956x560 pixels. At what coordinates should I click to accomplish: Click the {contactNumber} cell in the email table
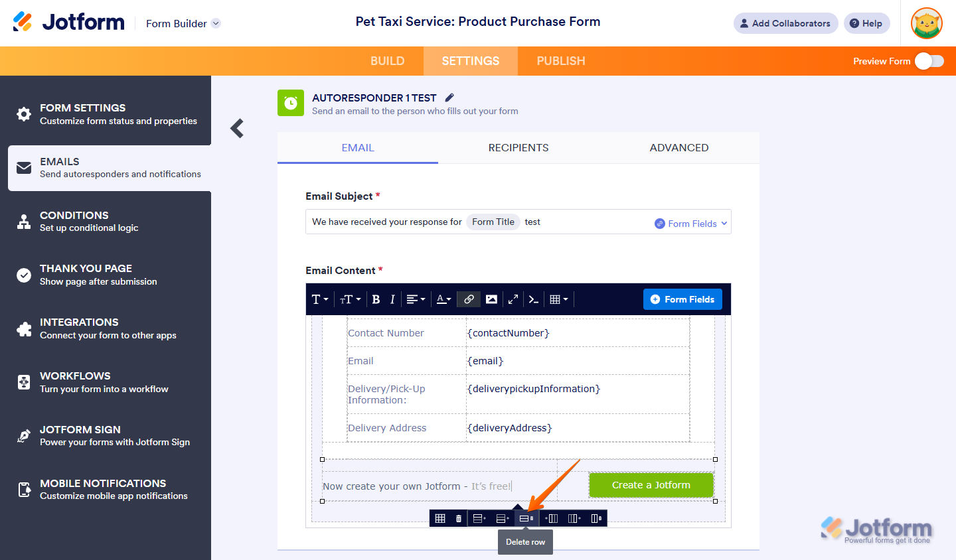[578, 333]
